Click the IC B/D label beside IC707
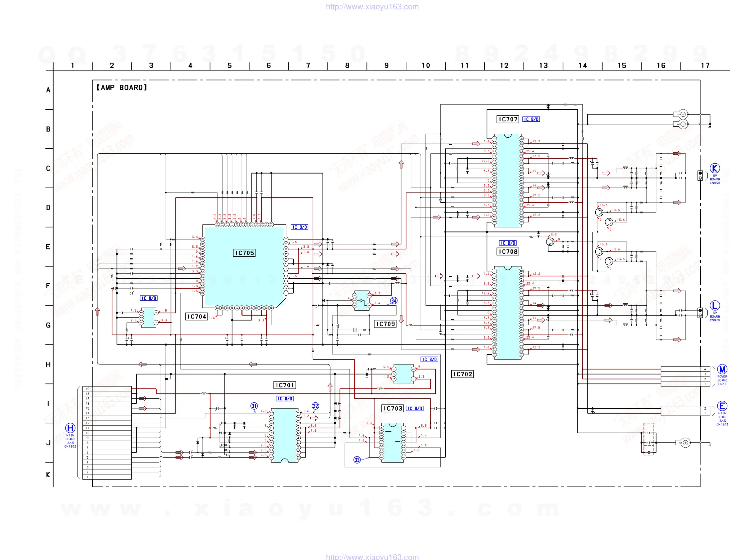The width and height of the screenshot is (745, 560). point(531,119)
